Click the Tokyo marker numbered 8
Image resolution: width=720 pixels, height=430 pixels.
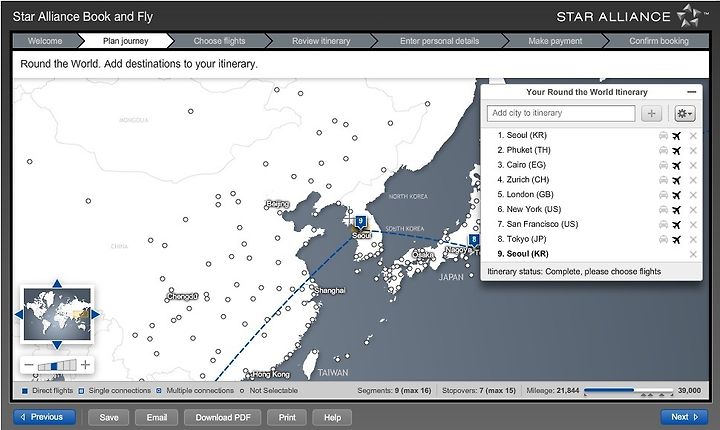click(x=473, y=240)
